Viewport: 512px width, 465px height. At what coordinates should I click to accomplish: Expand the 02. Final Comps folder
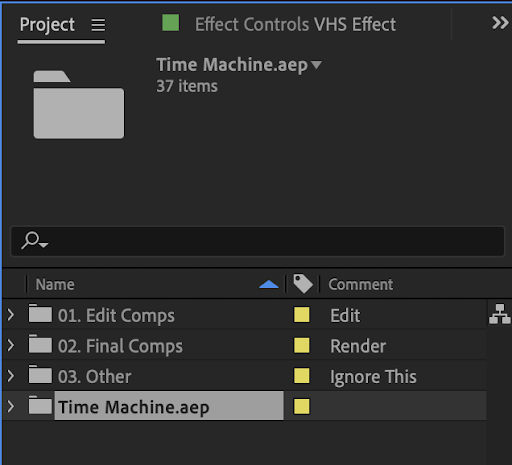tap(11, 345)
